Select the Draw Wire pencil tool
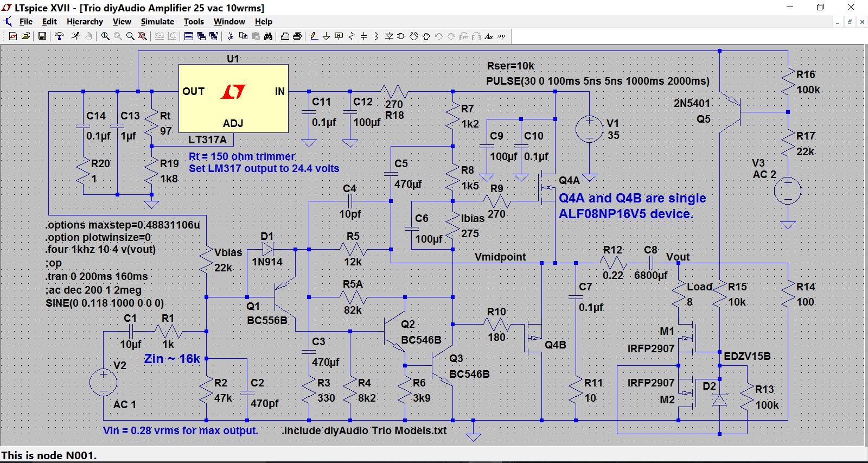 (314, 36)
